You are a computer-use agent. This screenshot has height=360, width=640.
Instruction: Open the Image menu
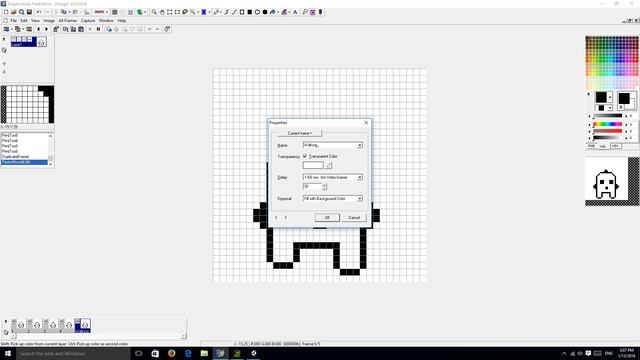[x=49, y=20]
